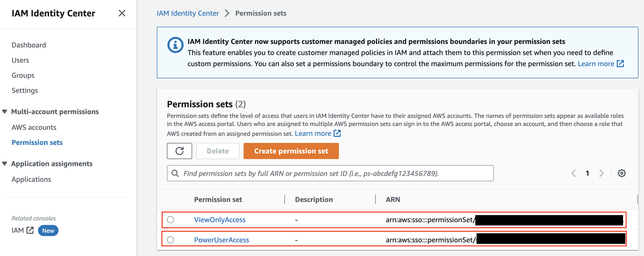The image size is (644, 256).
Task: Click Learn more under Permission sets description
Action: pyautogui.click(x=313, y=133)
